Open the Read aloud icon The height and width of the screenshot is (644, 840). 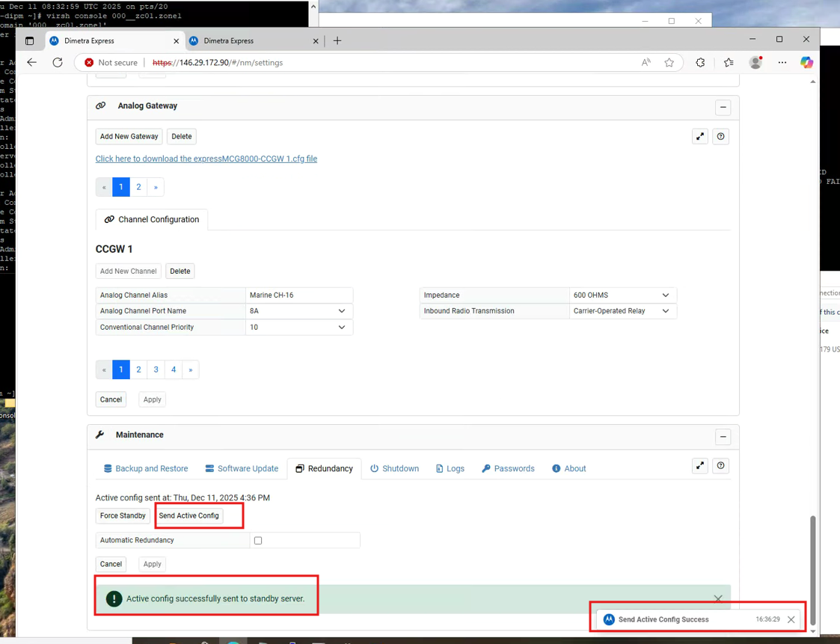(x=646, y=63)
